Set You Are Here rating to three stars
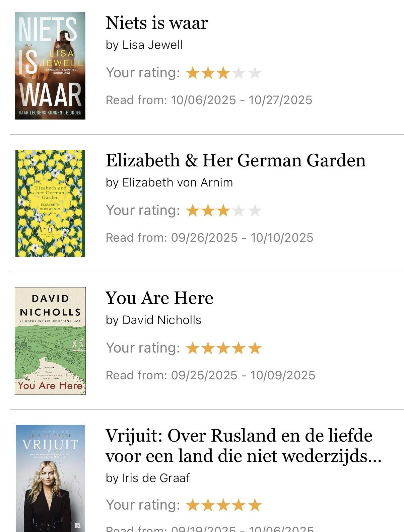The image size is (404, 532). [x=223, y=348]
